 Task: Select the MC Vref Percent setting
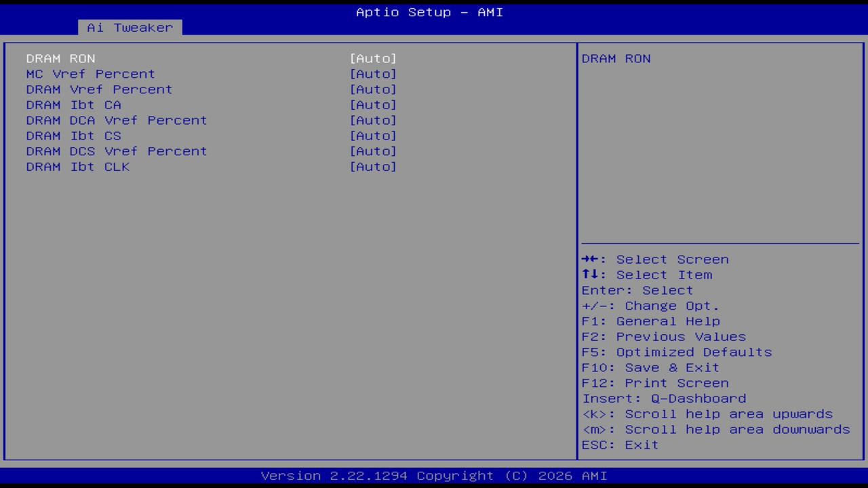pos(90,74)
